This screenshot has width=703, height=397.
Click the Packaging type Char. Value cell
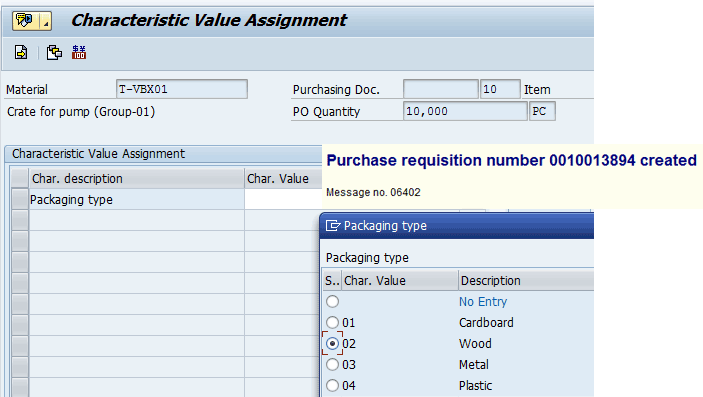[283, 200]
